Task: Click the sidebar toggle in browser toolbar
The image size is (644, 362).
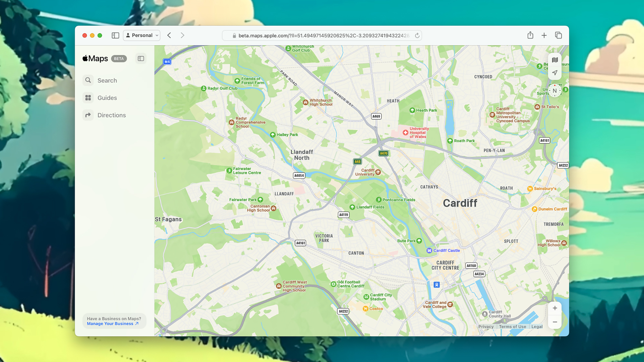Action: tap(115, 35)
